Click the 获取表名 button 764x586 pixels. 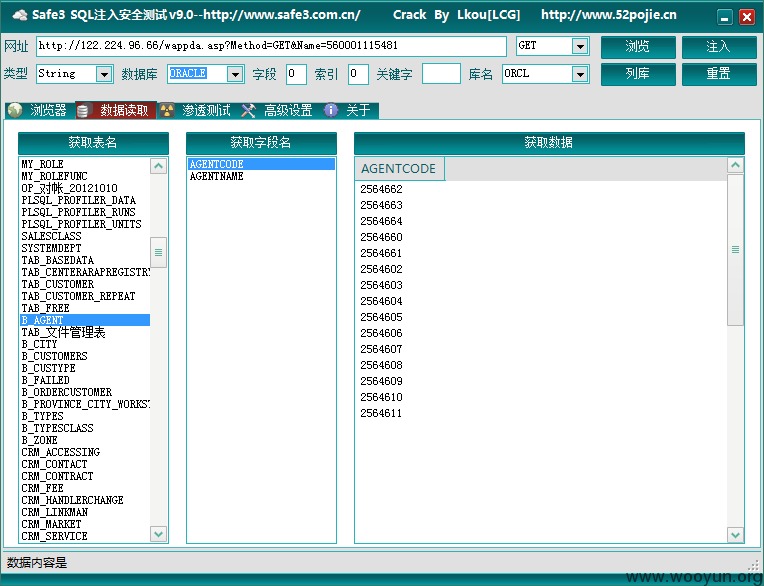coord(93,143)
